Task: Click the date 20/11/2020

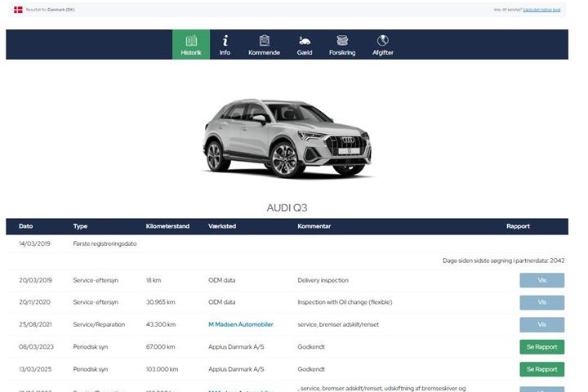Action: click(x=34, y=302)
